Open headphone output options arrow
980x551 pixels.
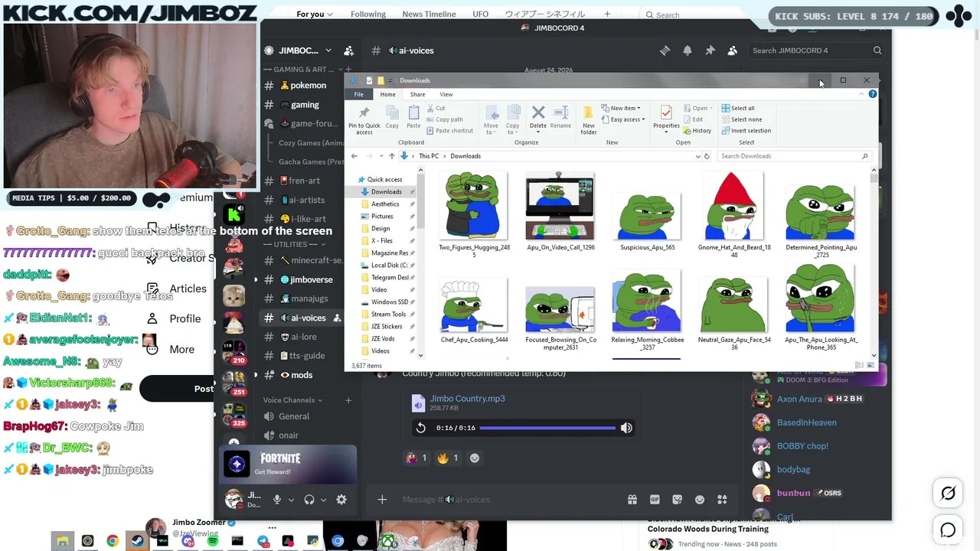323,500
